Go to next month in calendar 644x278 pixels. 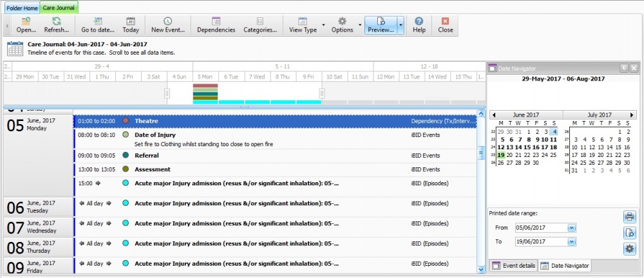click(x=632, y=115)
